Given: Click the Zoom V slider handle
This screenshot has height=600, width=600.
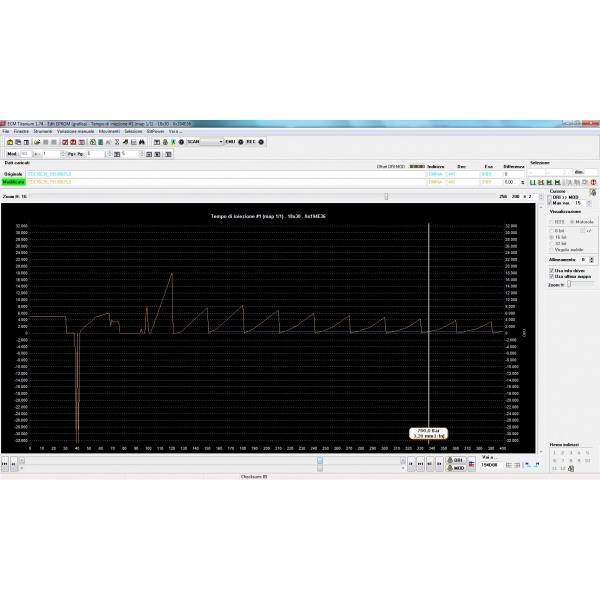Looking at the screenshot, I should coord(569,284).
